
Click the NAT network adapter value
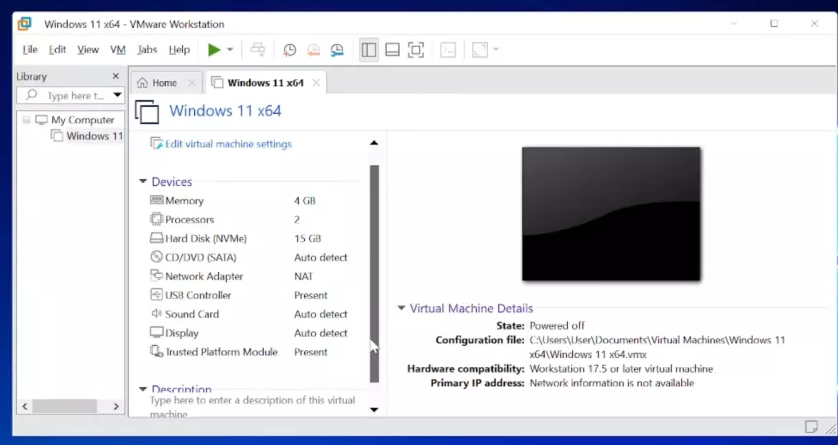303,276
